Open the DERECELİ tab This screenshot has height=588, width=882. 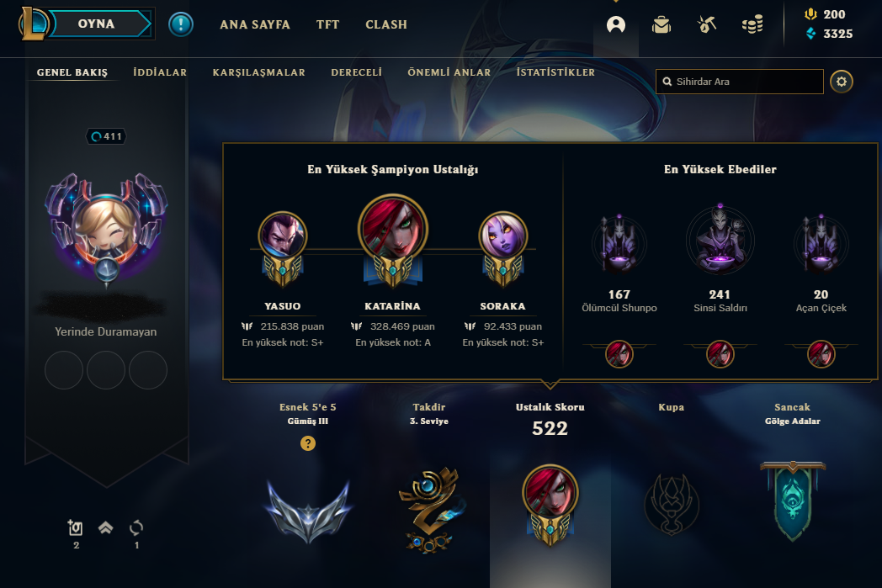click(357, 72)
